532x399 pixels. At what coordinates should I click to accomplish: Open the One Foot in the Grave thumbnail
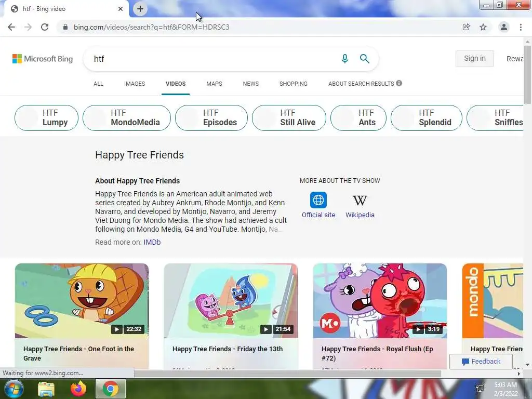coord(82,301)
